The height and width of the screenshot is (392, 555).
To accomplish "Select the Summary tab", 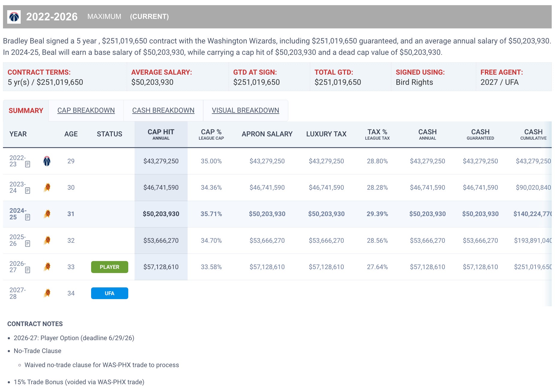I will click(26, 111).
